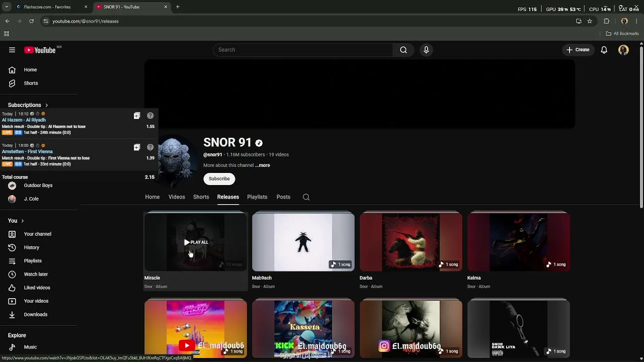This screenshot has width=644, height=362.
Task: Open help for Amstetten - First Vienna tip
Action: click(x=150, y=147)
